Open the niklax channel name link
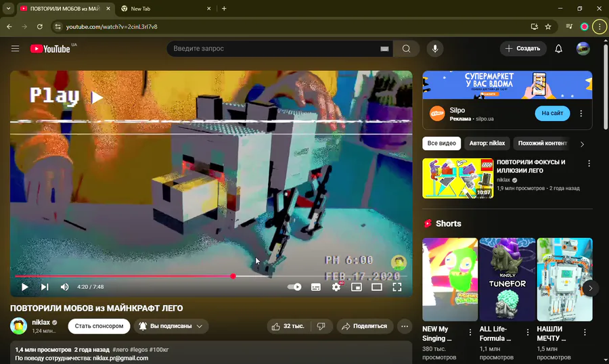The image size is (609, 364). tap(41, 323)
